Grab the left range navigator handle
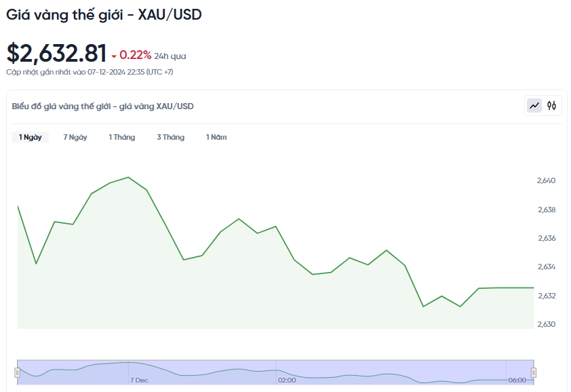The width and height of the screenshot is (571, 392). (17, 372)
